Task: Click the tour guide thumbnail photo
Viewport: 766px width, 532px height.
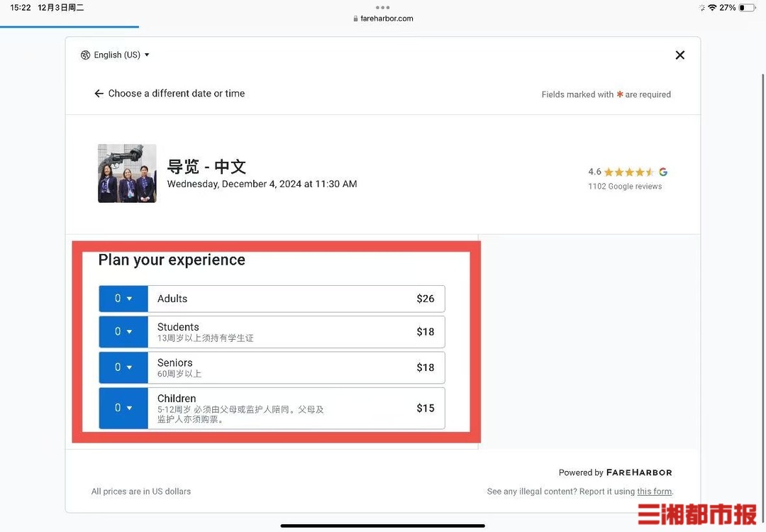Action: tap(127, 174)
